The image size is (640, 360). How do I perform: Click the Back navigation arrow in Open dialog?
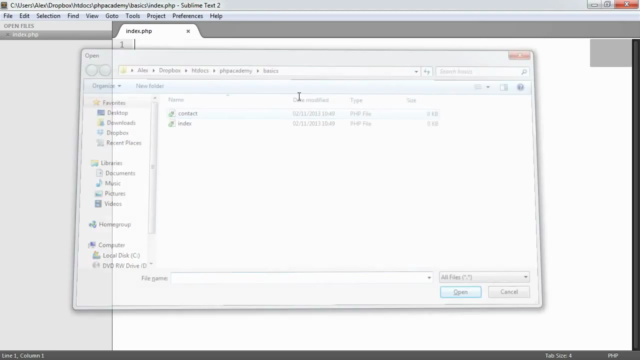click(91, 70)
